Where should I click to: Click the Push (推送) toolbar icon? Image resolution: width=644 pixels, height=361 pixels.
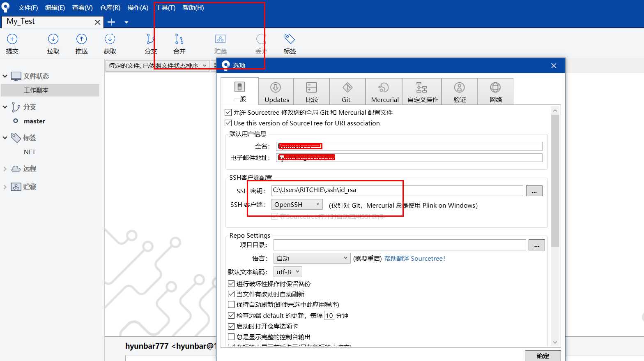(x=82, y=39)
